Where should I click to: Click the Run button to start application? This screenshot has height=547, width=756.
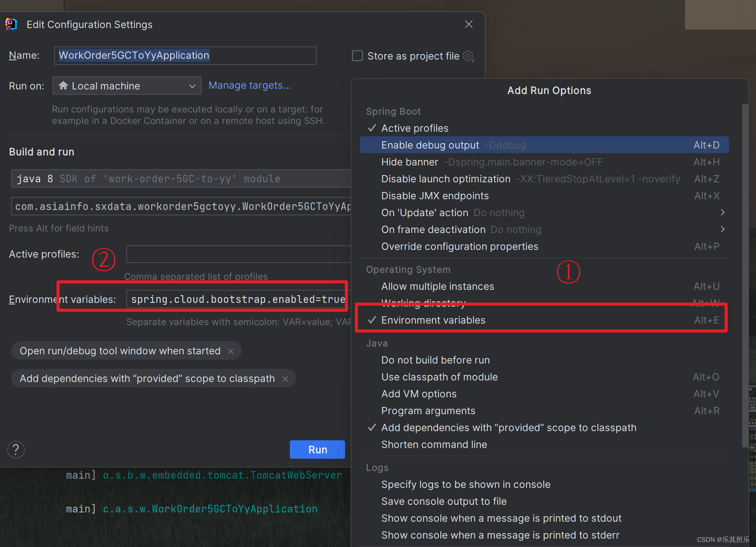point(318,449)
